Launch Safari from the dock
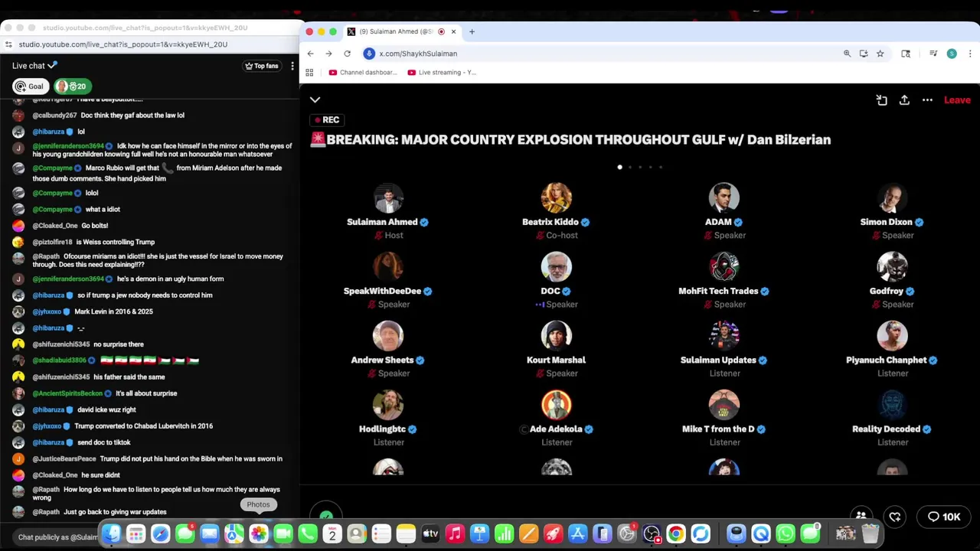980x551 pixels. pyautogui.click(x=161, y=534)
